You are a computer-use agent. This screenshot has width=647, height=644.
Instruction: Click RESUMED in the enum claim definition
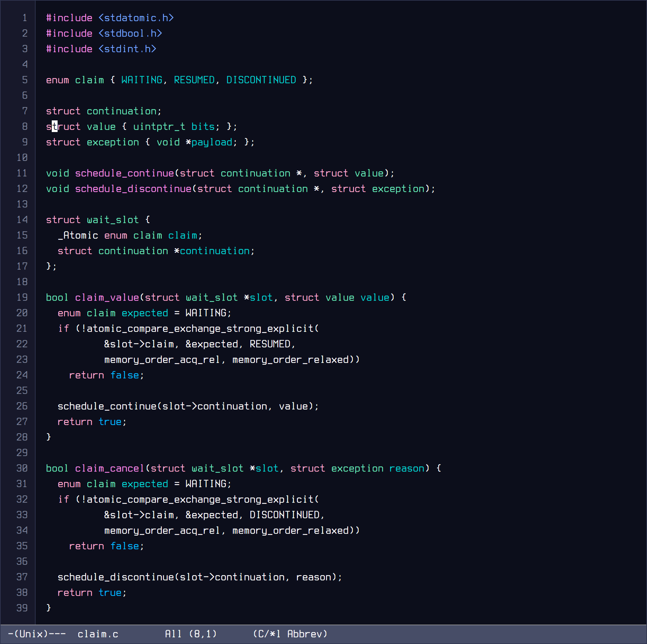[194, 80]
